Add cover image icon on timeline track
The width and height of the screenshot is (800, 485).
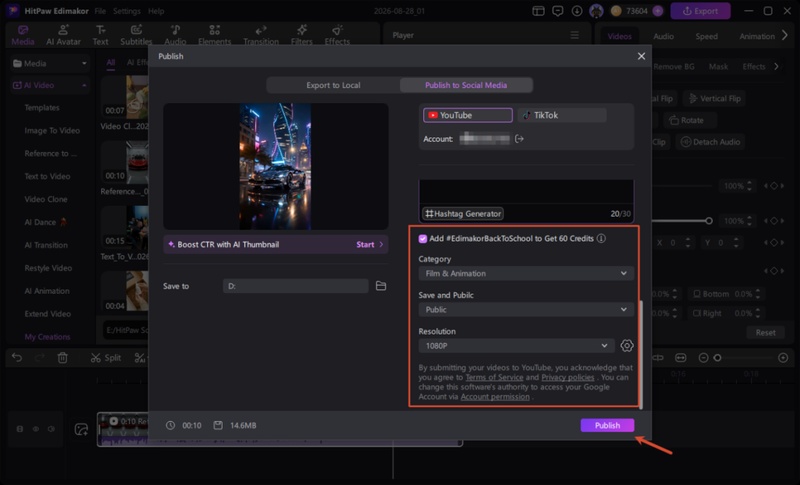coord(81,429)
